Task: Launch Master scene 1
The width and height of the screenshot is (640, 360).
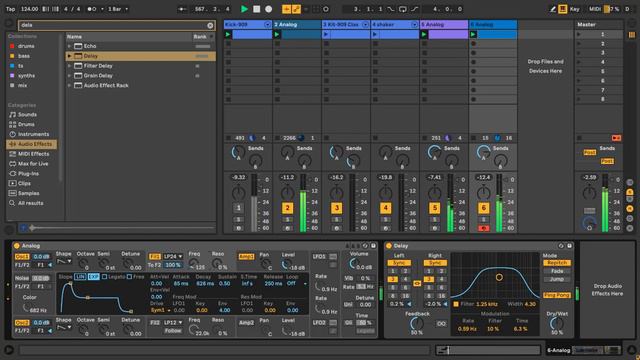Action: click(578, 35)
